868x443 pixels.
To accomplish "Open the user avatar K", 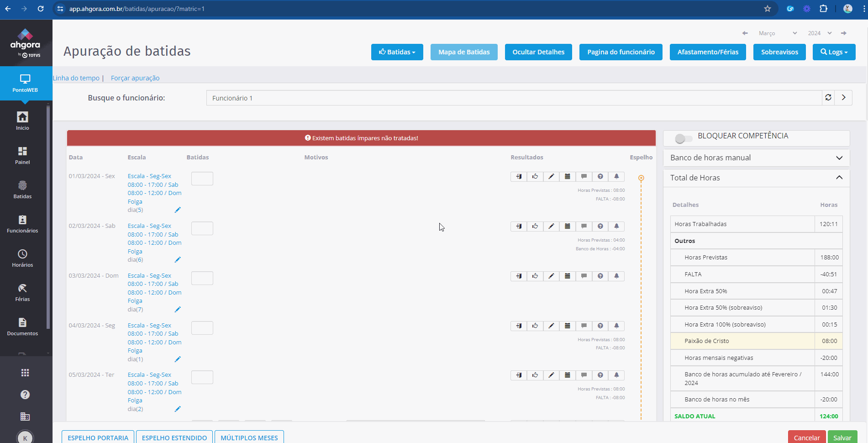I will [25, 437].
